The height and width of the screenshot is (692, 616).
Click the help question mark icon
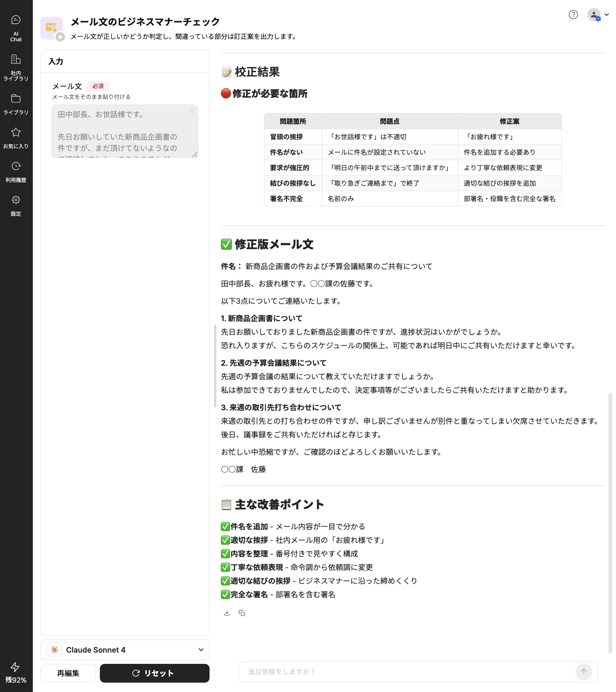[x=573, y=15]
